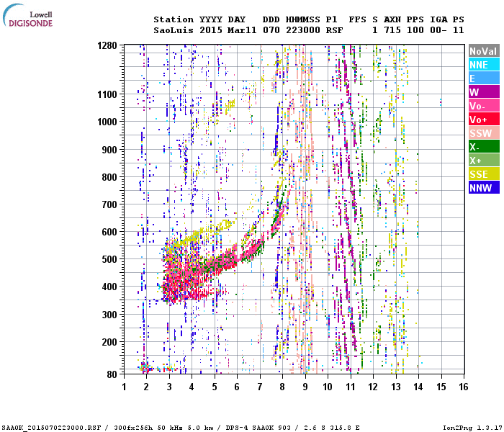Click the 16 label on frequency axis
504x432 pixels.
tap(463, 387)
